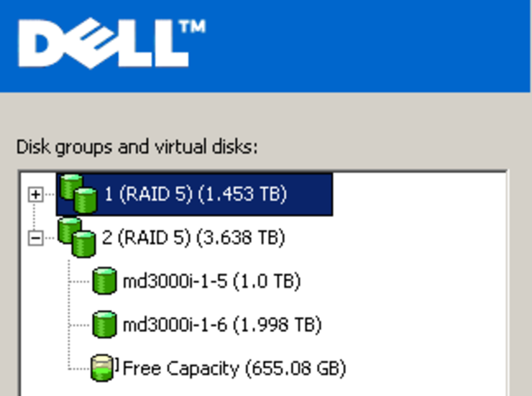Click empty white space right of group 2 row
Image resolution: width=532 pixels, height=396 pixels.
click(x=393, y=238)
